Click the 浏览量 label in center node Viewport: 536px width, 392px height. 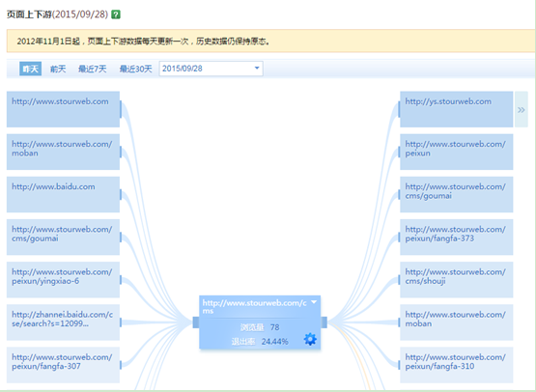click(252, 327)
